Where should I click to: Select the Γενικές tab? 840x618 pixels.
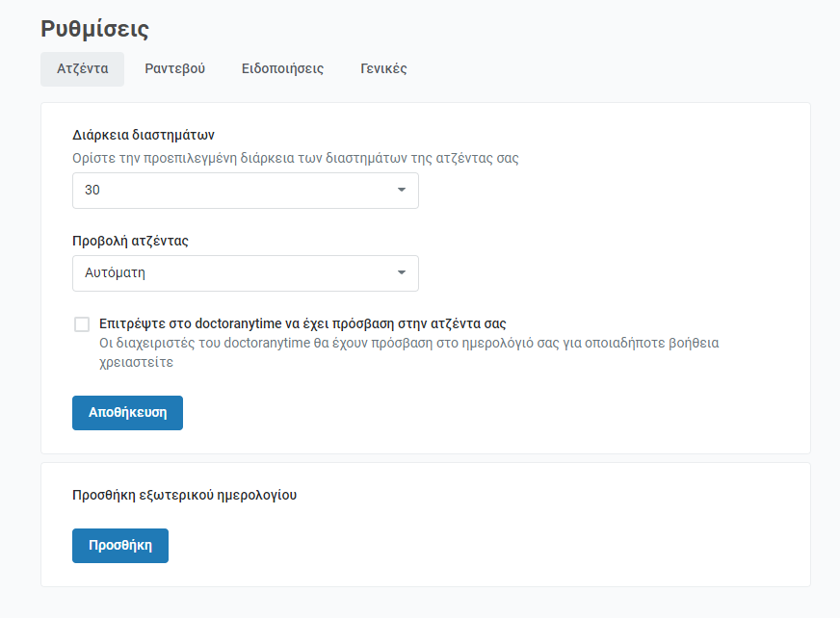(x=383, y=69)
